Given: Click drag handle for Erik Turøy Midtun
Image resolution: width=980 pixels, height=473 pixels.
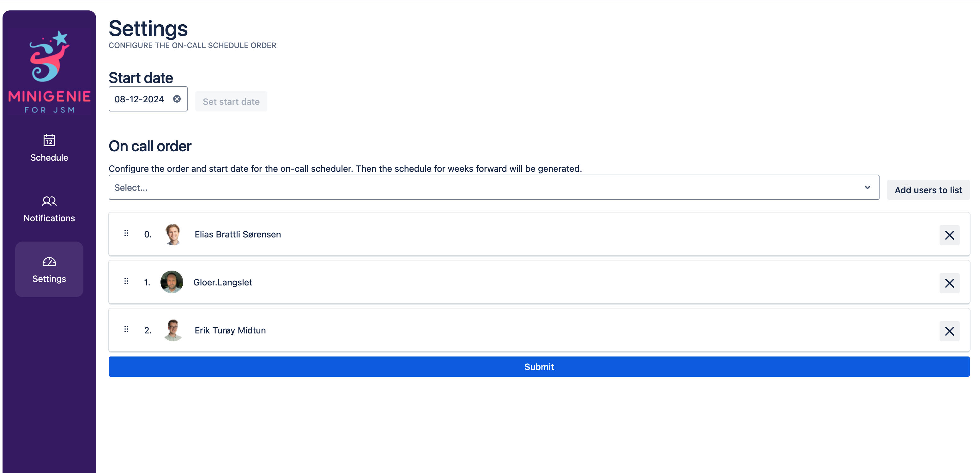Looking at the screenshot, I should click(126, 329).
